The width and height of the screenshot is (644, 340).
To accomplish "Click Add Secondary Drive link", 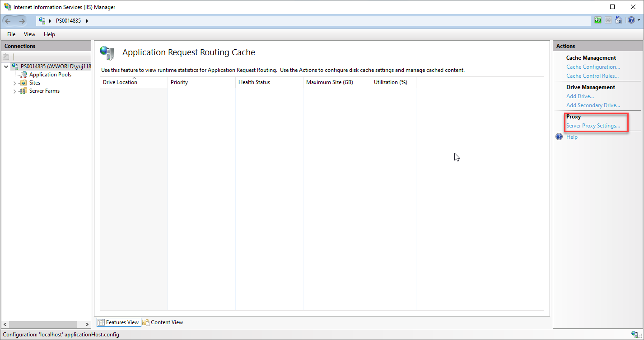I will click(x=593, y=105).
